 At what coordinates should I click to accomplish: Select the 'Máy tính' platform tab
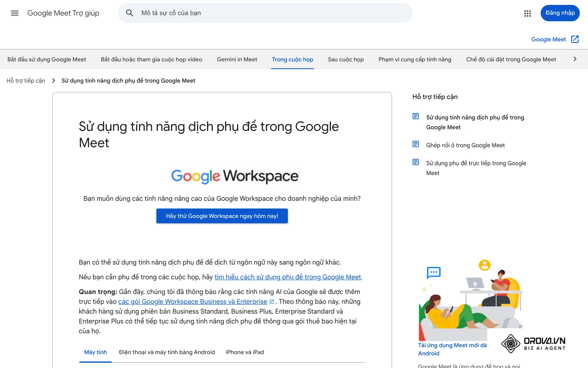click(96, 352)
